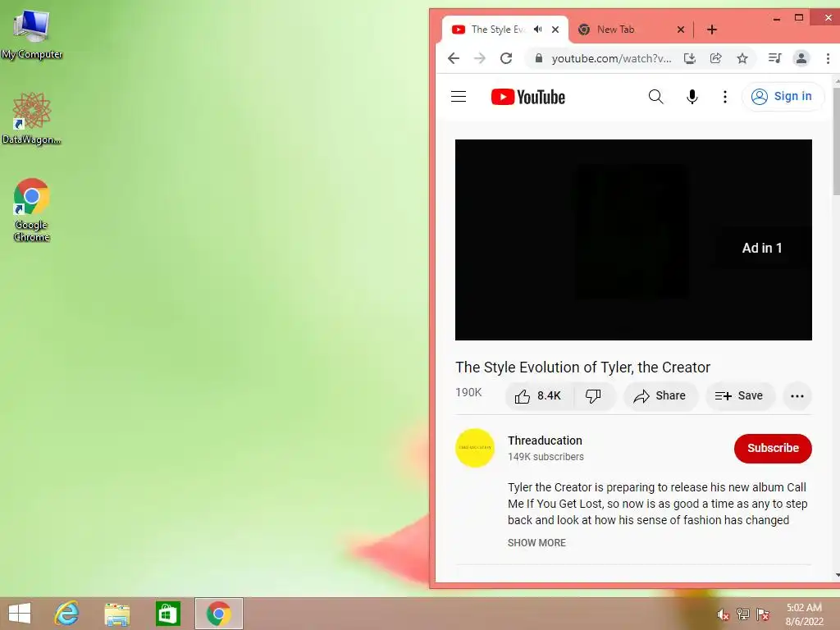
Task: Click the network tray icon
Action: coord(743,614)
